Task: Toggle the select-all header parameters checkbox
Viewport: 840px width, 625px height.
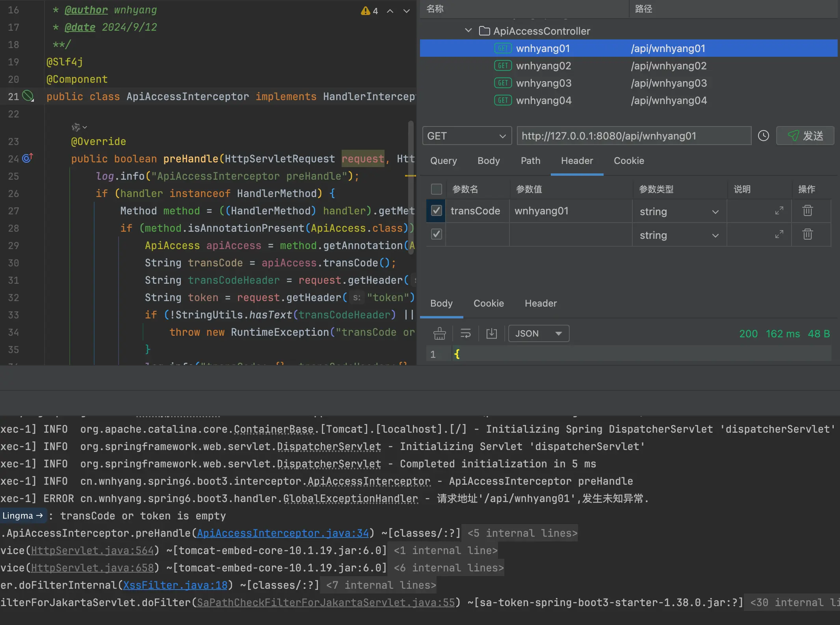Action: pos(436,189)
